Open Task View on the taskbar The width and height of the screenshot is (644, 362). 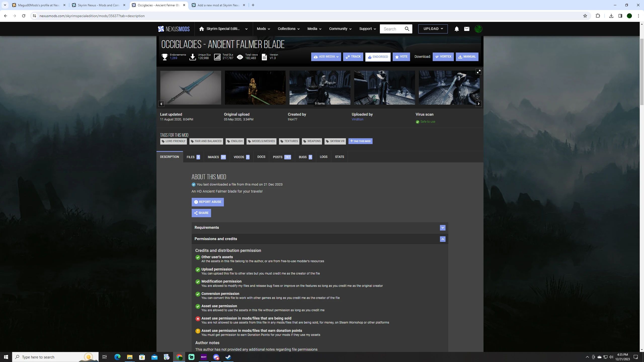(x=105, y=357)
